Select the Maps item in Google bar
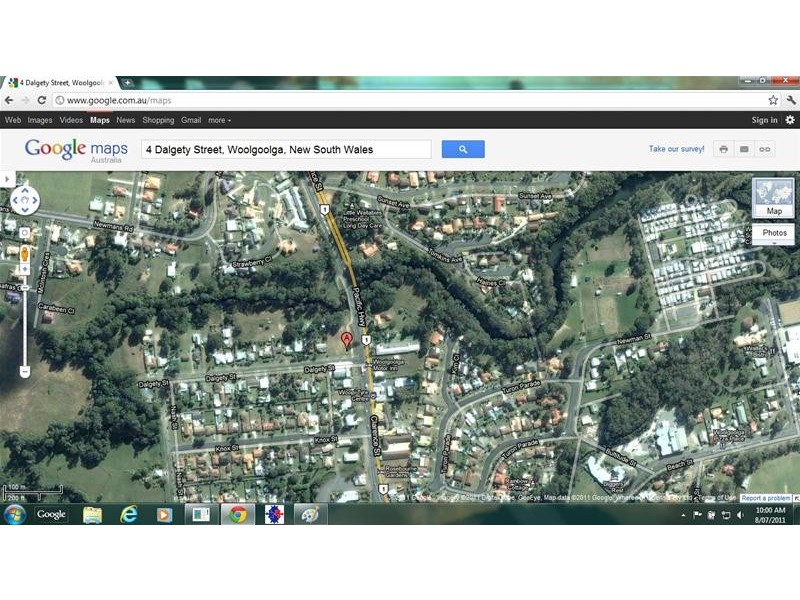 100,120
